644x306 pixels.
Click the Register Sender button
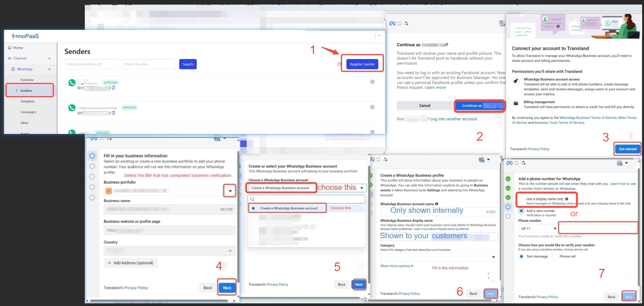coord(362,64)
